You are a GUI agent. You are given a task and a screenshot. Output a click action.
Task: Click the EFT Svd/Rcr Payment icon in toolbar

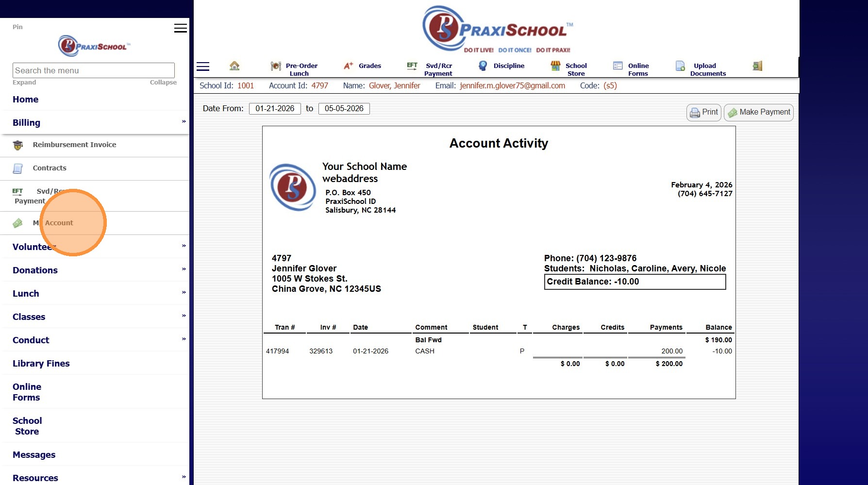tap(412, 66)
